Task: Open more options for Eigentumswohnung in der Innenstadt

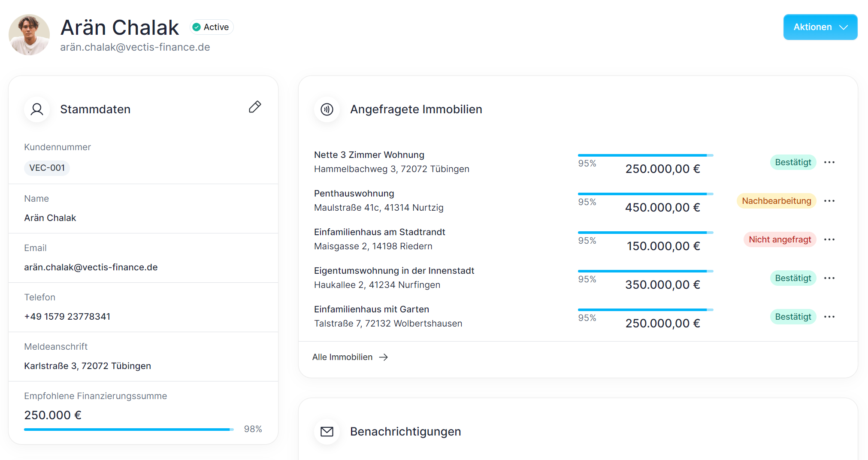Action: [x=829, y=278]
